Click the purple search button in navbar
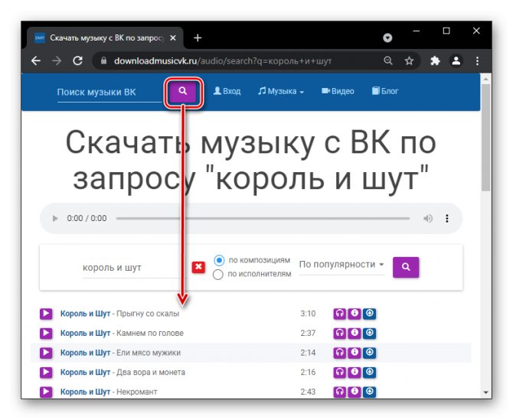Viewport: 513px width, 420px height. point(183,91)
